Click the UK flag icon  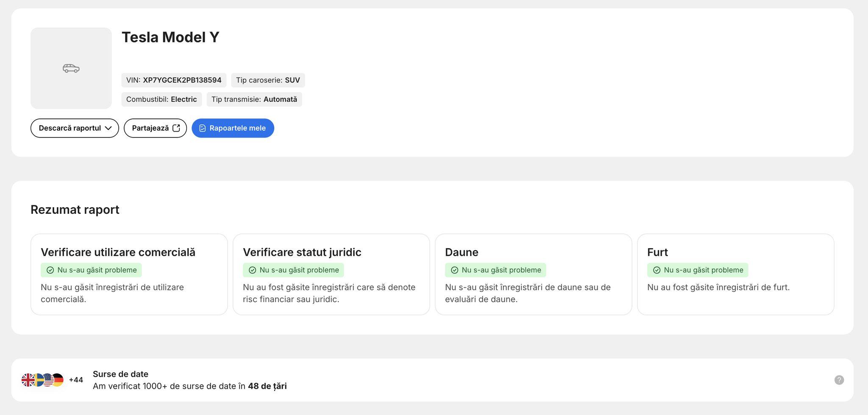coord(28,380)
